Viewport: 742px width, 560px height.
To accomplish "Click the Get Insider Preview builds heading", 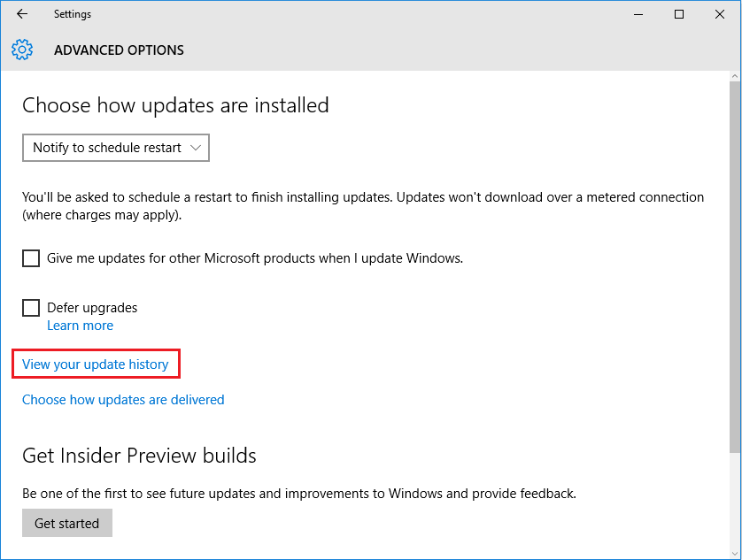I will coord(139,456).
